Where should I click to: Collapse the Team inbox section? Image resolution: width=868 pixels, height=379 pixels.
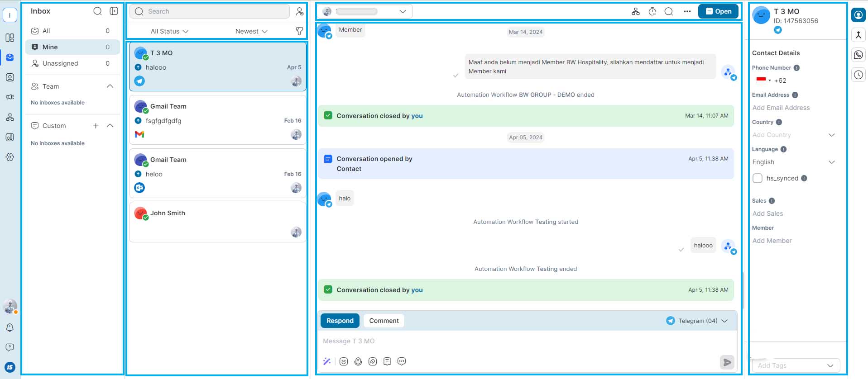coord(110,86)
